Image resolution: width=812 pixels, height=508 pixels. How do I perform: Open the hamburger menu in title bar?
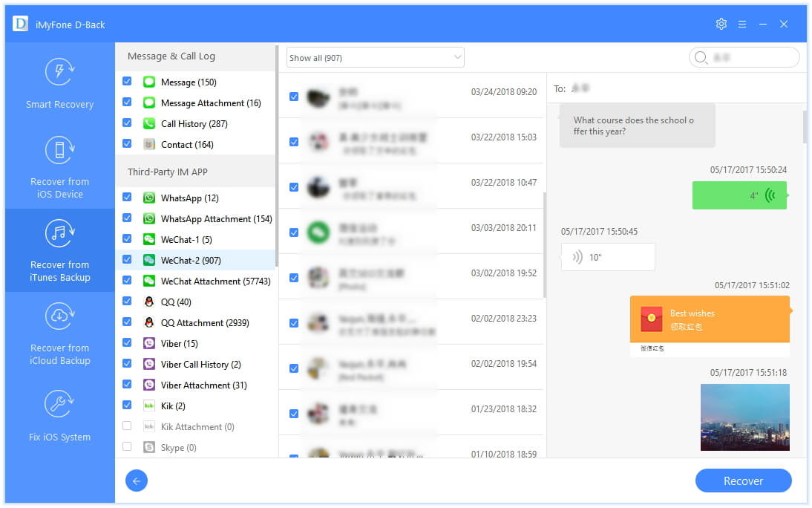[x=742, y=25]
